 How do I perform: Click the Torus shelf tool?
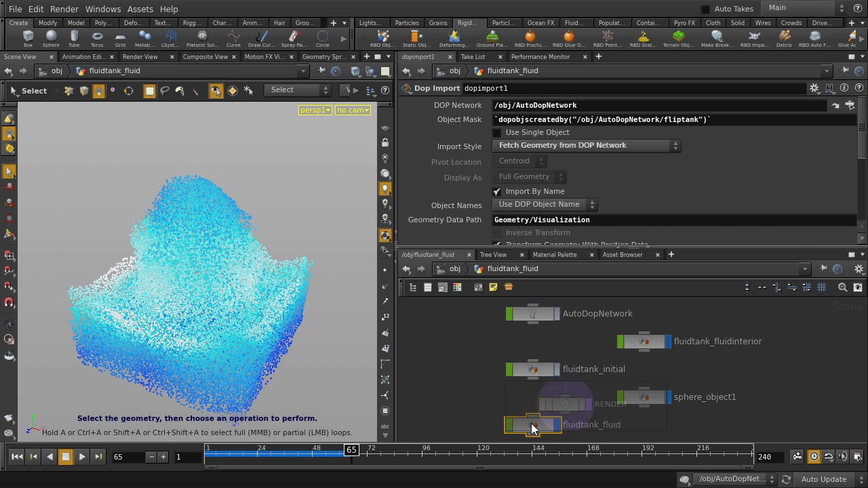pos(97,38)
